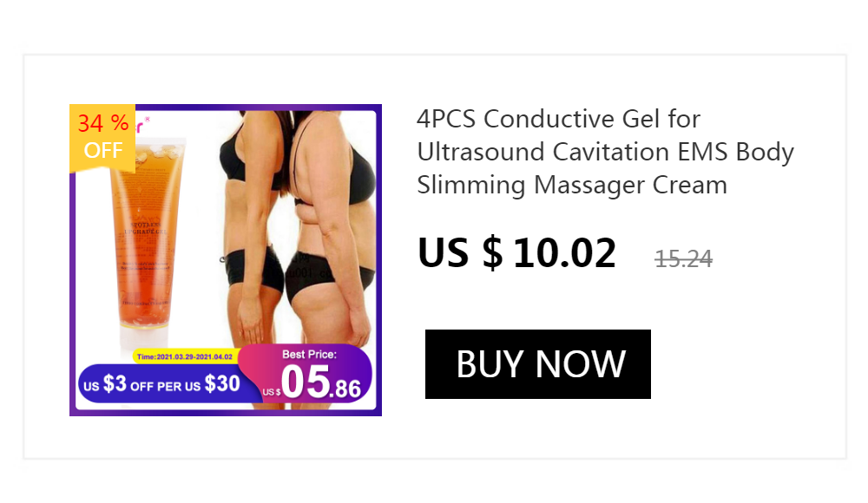Click the 'US $' label in the current price
Screen dimensions: 868x503
pos(460,253)
